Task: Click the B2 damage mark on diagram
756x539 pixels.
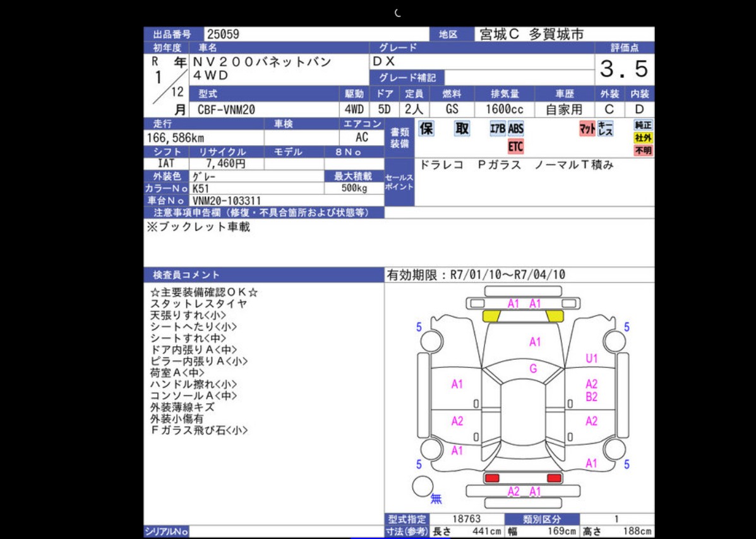Action: pos(592,397)
